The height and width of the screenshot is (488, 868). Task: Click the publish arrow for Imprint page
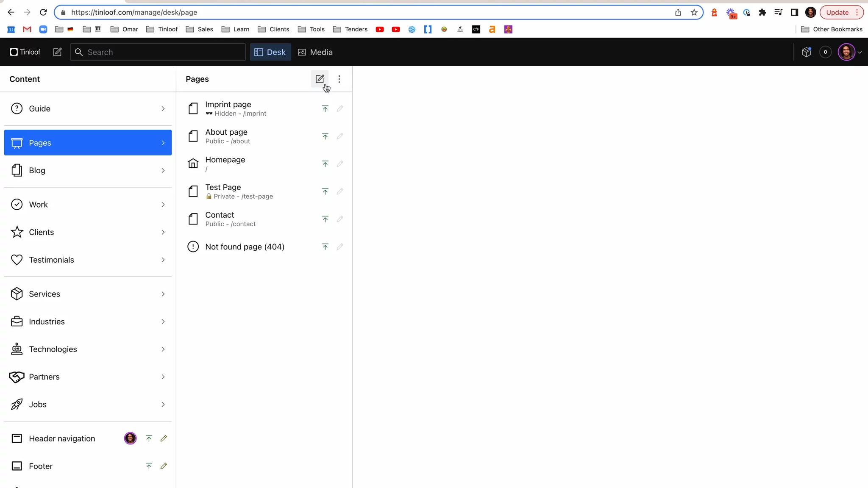click(x=325, y=109)
